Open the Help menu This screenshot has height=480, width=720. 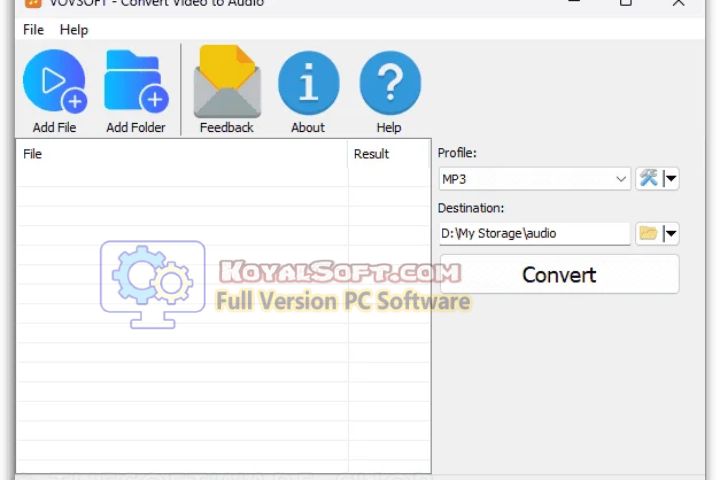tap(74, 30)
